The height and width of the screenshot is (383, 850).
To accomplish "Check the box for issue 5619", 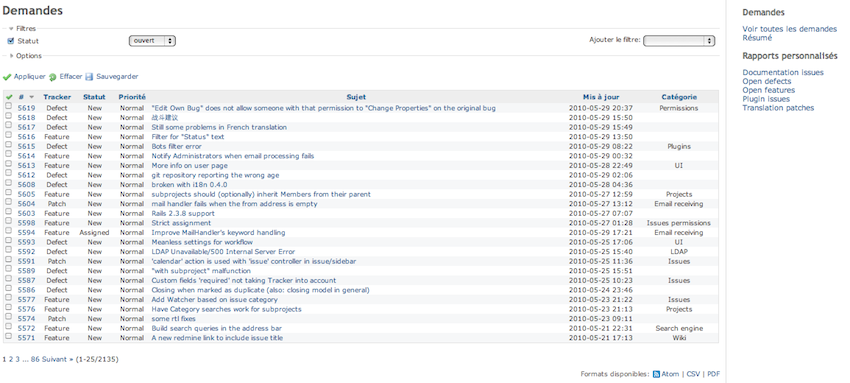I will [8, 107].
